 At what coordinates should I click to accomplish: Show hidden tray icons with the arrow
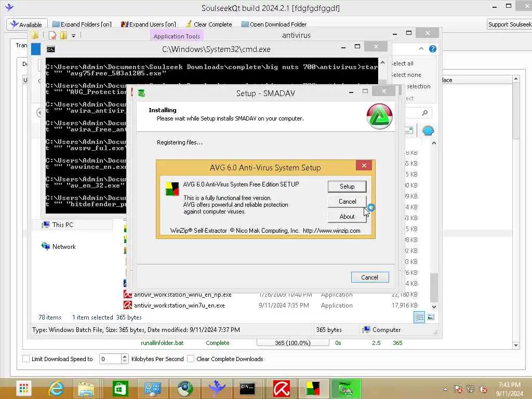tap(445, 389)
